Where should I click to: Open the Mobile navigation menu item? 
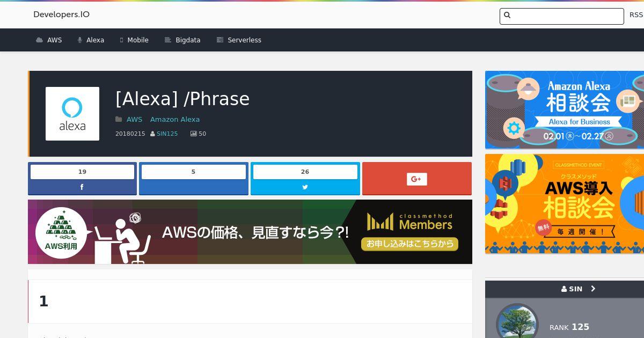coord(134,40)
